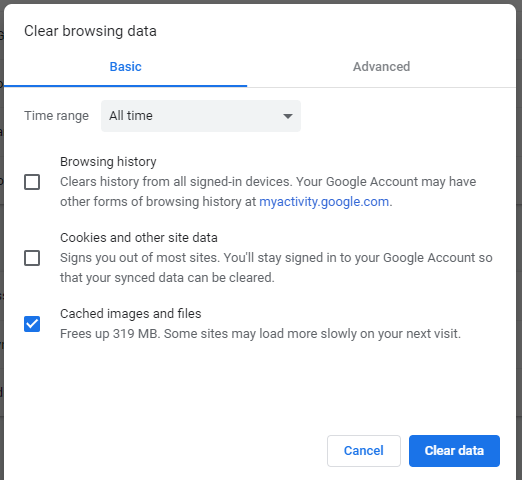Select the Basic tab
The height and width of the screenshot is (480, 522).
(x=125, y=67)
